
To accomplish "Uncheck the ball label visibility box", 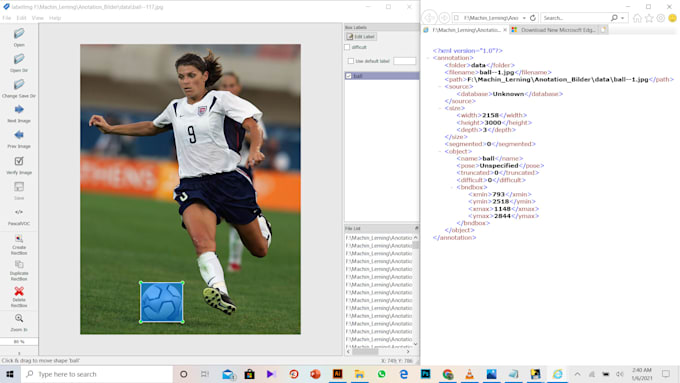I will click(x=349, y=76).
